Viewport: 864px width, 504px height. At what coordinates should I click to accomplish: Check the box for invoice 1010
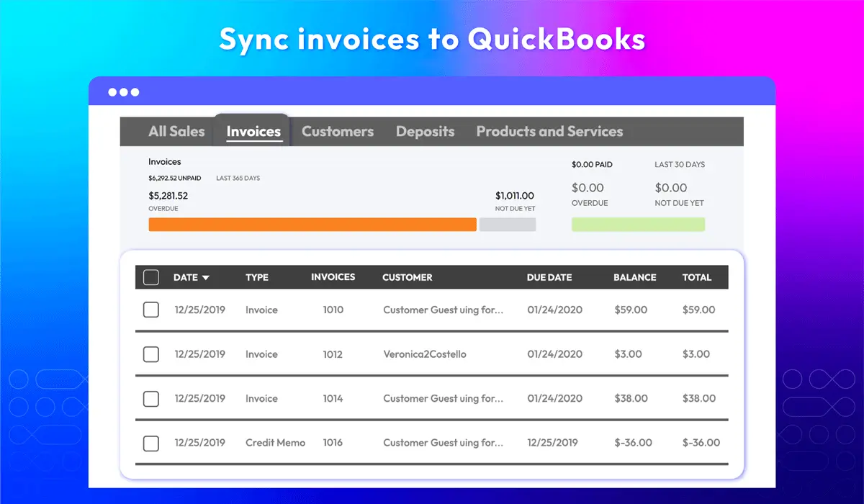151,310
